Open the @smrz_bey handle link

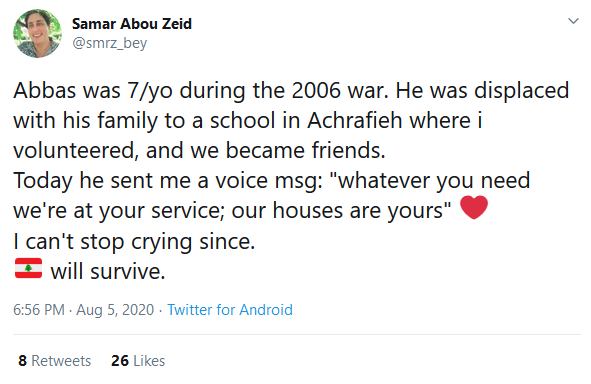coord(109,43)
